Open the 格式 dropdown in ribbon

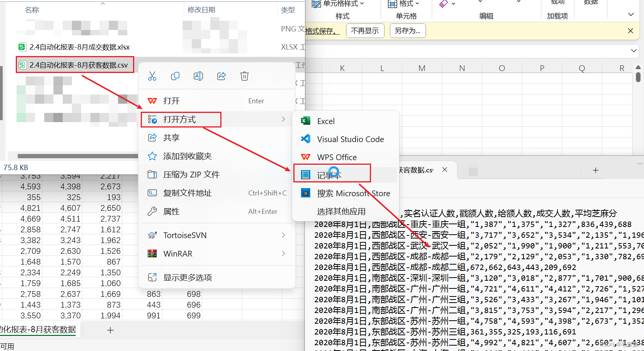404,4
